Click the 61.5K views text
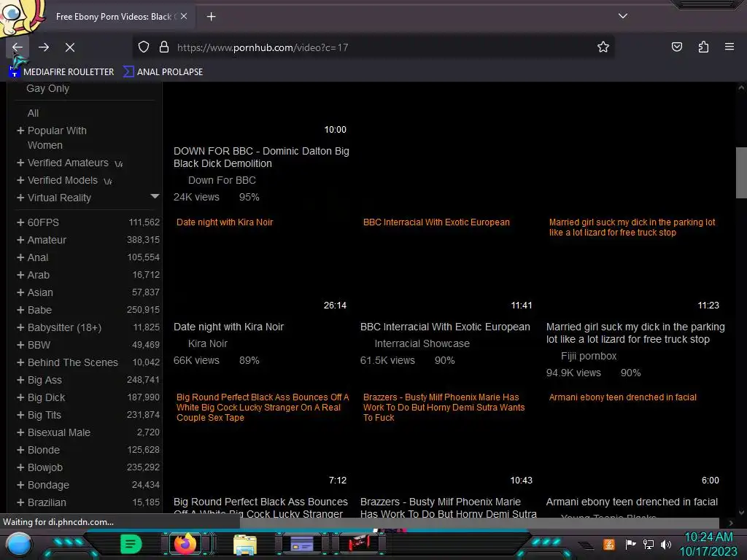Image resolution: width=747 pixels, height=560 pixels. 387,360
